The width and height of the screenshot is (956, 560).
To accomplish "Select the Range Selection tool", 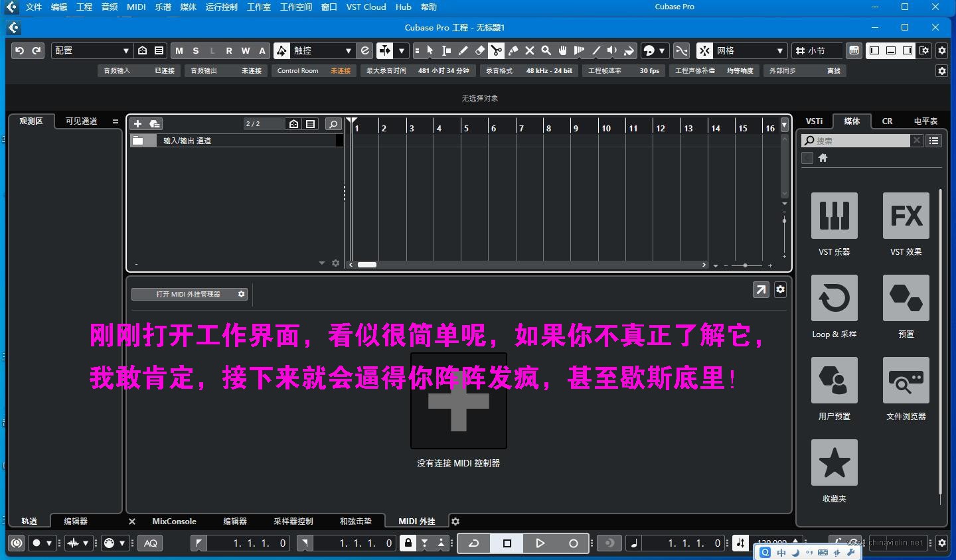I will 447,50.
